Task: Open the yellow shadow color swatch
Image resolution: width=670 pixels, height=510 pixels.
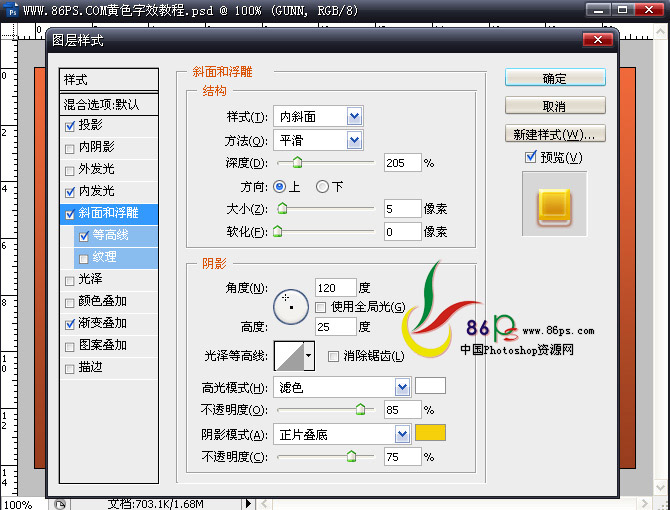Action: tap(430, 433)
